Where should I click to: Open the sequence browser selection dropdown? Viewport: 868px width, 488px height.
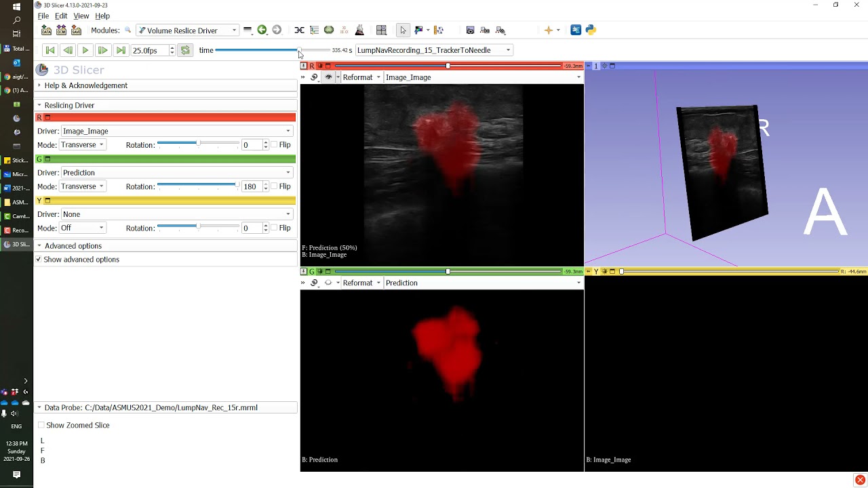[433, 50]
